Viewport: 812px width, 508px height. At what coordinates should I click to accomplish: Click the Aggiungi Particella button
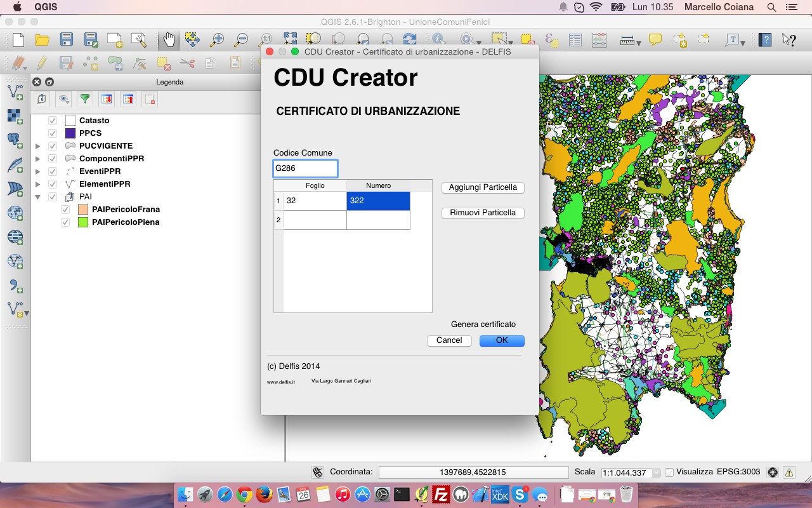coord(483,187)
